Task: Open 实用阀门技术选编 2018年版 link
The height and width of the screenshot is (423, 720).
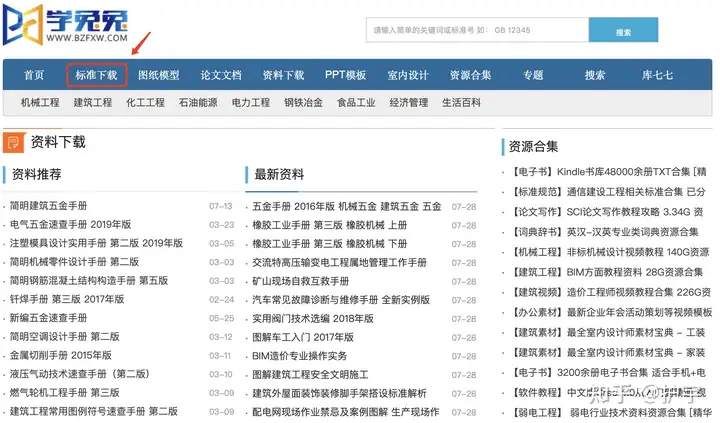Action: pos(313,319)
